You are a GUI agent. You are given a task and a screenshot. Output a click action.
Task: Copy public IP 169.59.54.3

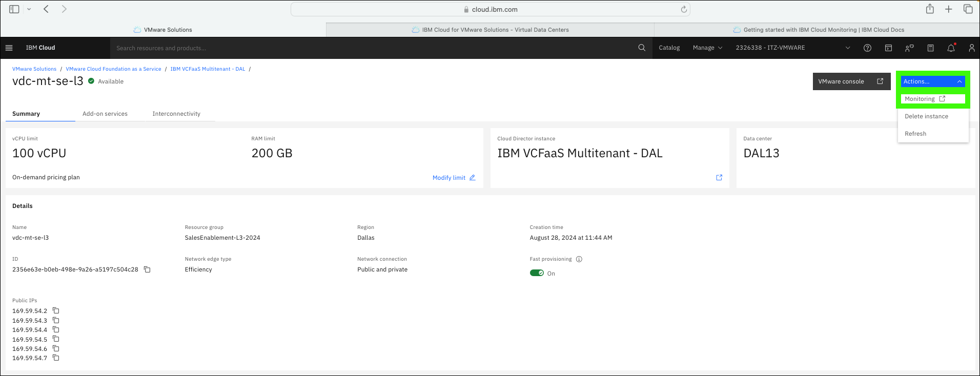coord(56,320)
